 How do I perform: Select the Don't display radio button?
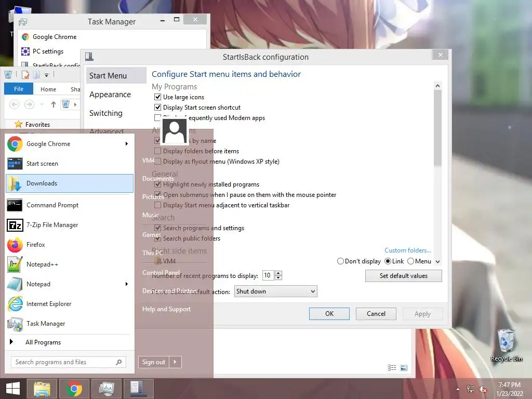pos(340,261)
